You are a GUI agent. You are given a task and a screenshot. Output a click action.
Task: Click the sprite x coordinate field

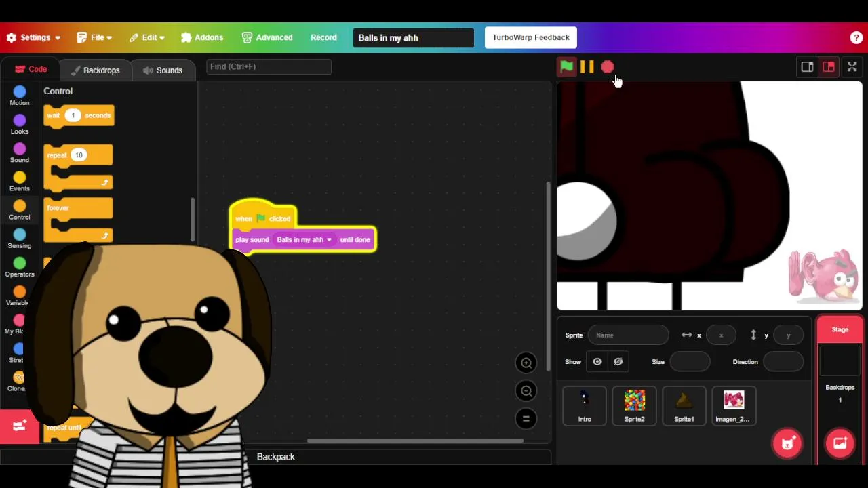[721, 335]
